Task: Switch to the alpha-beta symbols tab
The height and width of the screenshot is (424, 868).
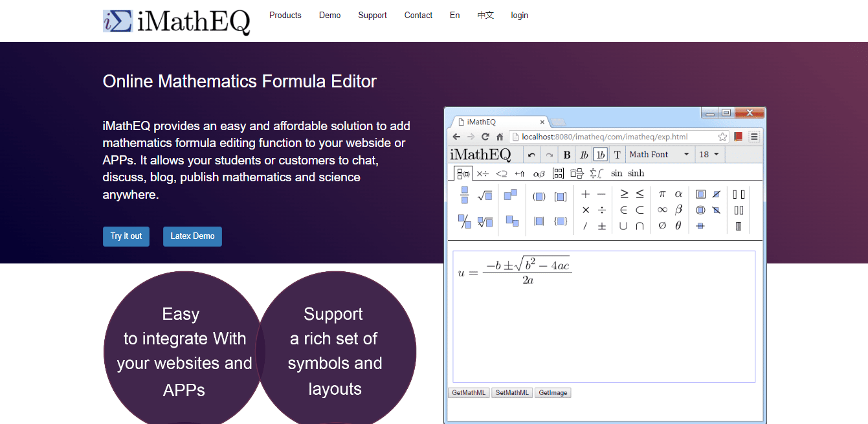Action: point(539,173)
